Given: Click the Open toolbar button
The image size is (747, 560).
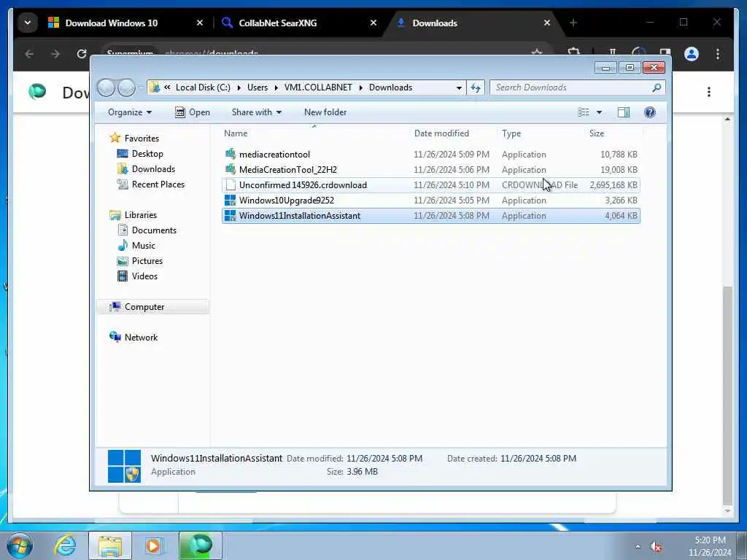Looking at the screenshot, I should pos(193,112).
